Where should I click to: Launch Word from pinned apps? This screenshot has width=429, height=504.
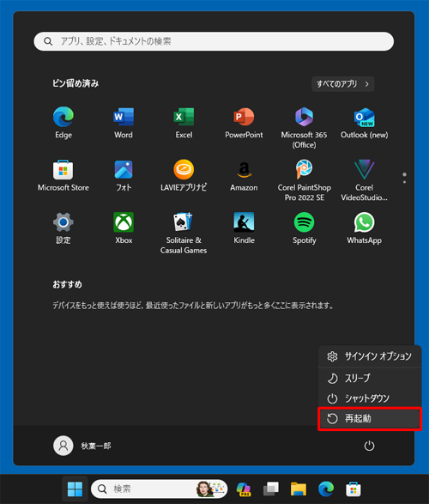[x=124, y=123]
